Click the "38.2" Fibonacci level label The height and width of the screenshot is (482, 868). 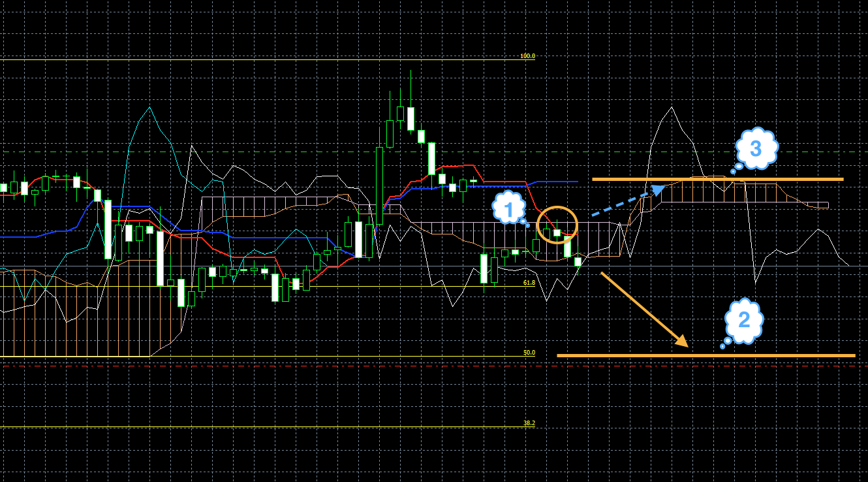tap(529, 423)
